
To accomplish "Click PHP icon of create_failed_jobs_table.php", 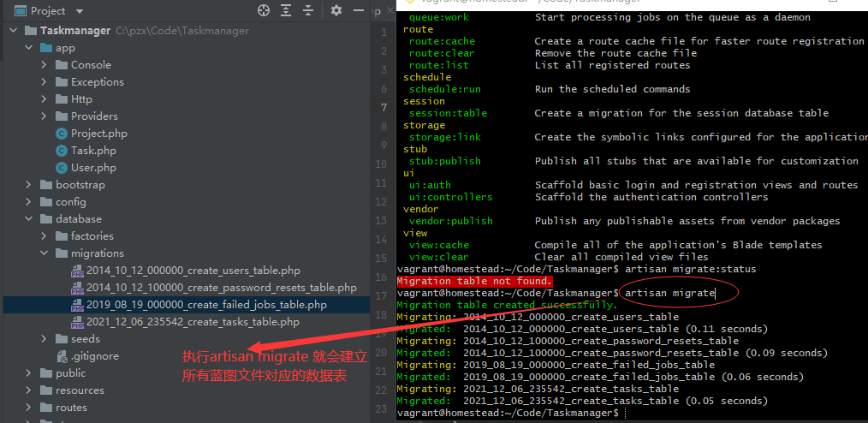I will tap(77, 305).
